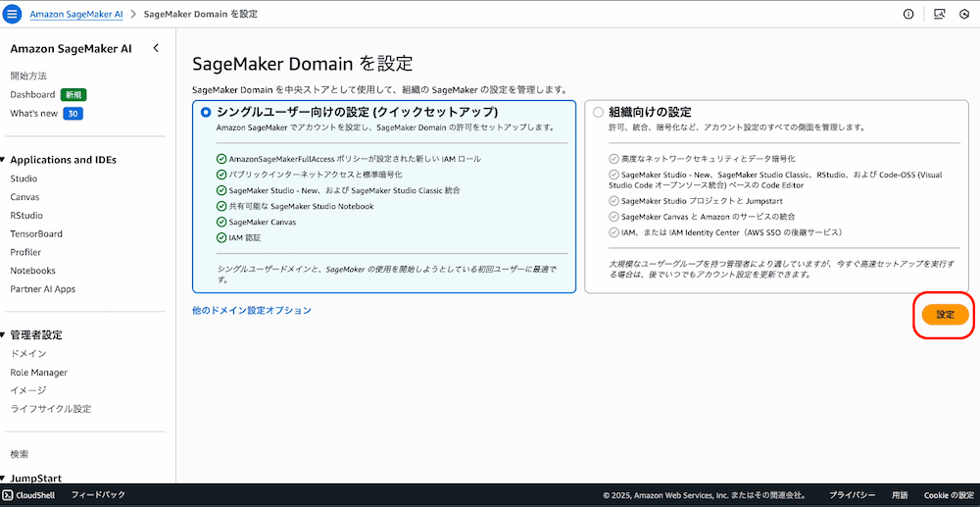This screenshot has width=980, height=507.
Task: Collapse the Applications and IDEs section
Action: pyautogui.click(x=3, y=160)
